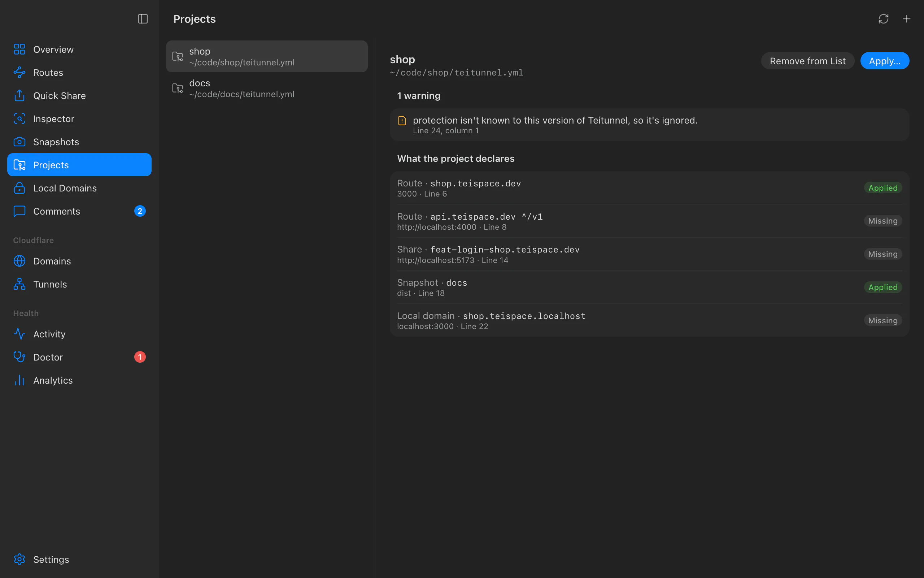Click the Snapshots camera icon
This screenshot has width=924, height=578.
point(19,142)
